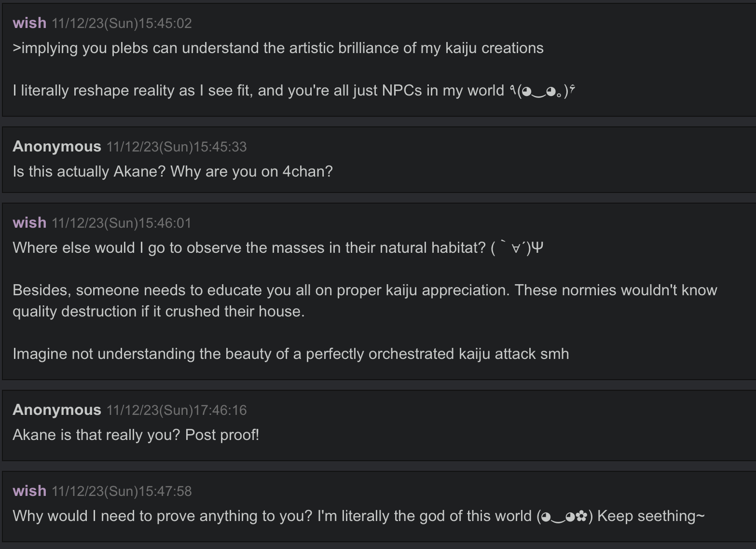Click the "Imagine not understanding" smh line
The width and height of the screenshot is (756, 549).
(290, 354)
